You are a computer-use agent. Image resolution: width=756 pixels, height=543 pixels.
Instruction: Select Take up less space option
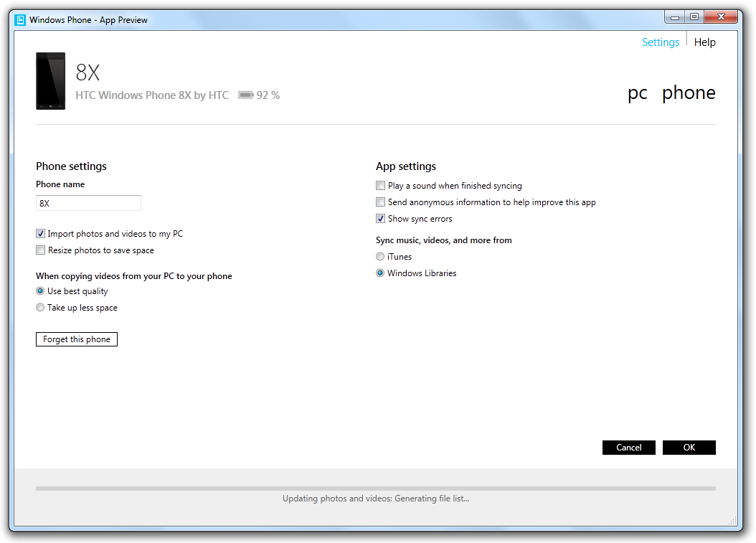40,308
